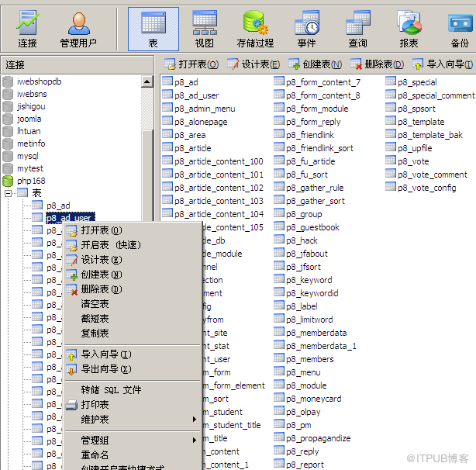Choose 导出向导(X) from the context menu
Image resolution: width=476 pixels, height=470 pixels.
click(x=132, y=369)
